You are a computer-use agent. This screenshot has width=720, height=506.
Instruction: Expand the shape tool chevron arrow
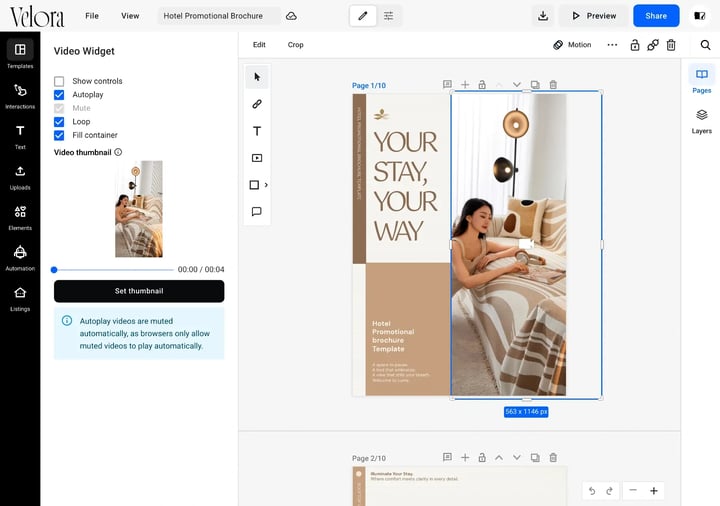tap(266, 185)
